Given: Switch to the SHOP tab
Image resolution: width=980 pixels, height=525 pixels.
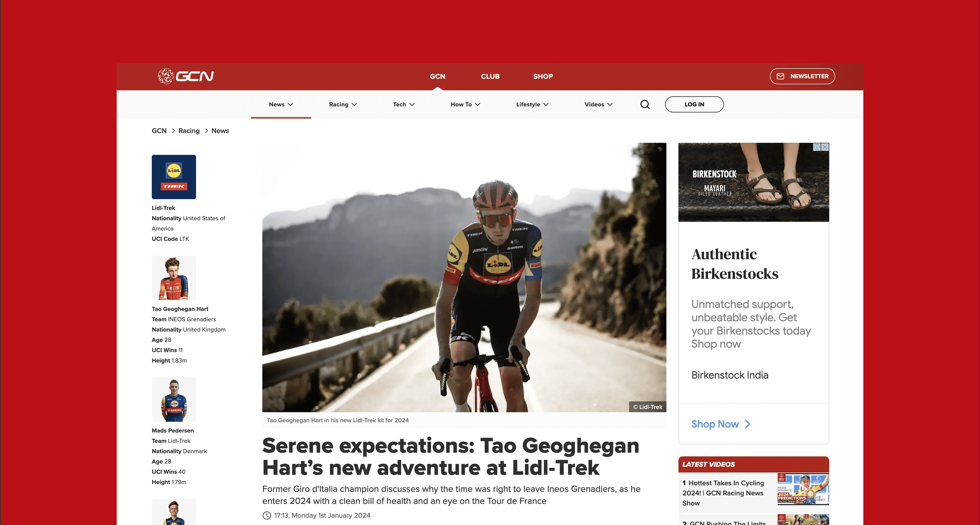Looking at the screenshot, I should pyautogui.click(x=543, y=77).
